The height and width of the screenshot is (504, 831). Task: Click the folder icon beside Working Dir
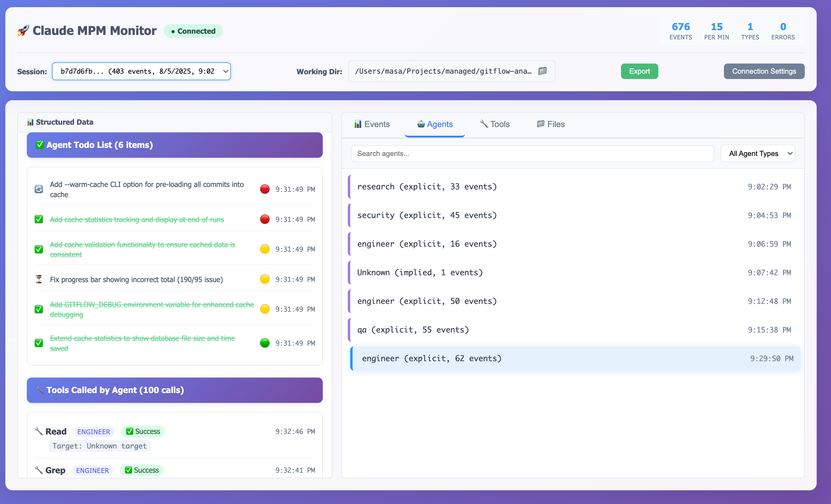coord(542,71)
